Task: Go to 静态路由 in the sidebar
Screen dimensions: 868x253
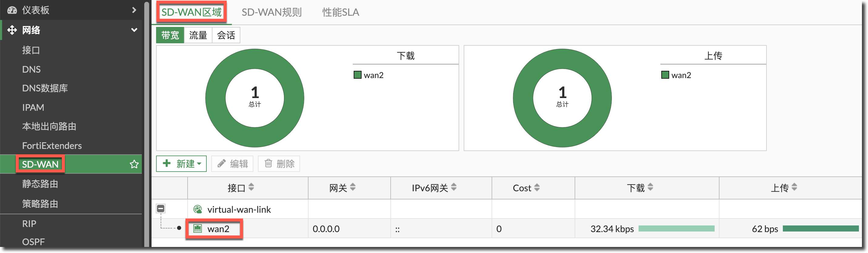Action: click(40, 184)
